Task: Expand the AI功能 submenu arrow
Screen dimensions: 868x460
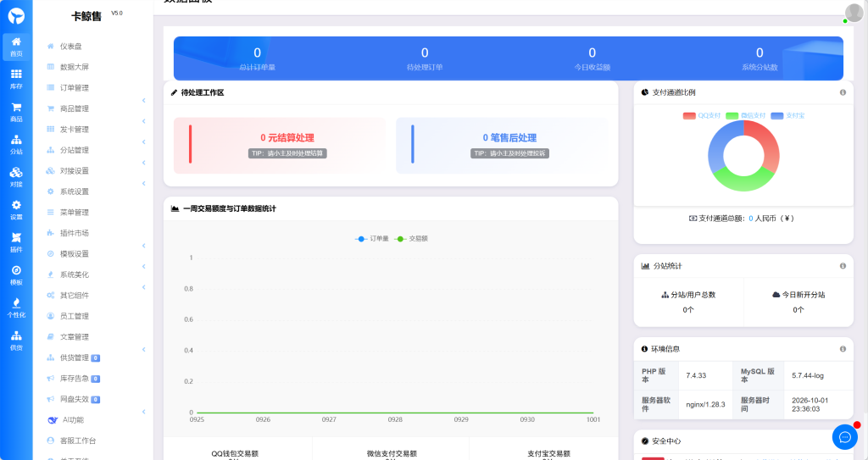Action: click(x=143, y=412)
